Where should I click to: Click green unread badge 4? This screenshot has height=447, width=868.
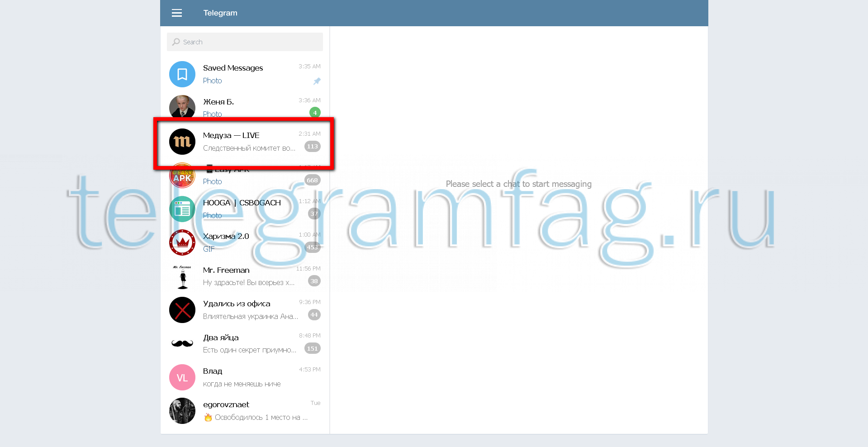[315, 113]
